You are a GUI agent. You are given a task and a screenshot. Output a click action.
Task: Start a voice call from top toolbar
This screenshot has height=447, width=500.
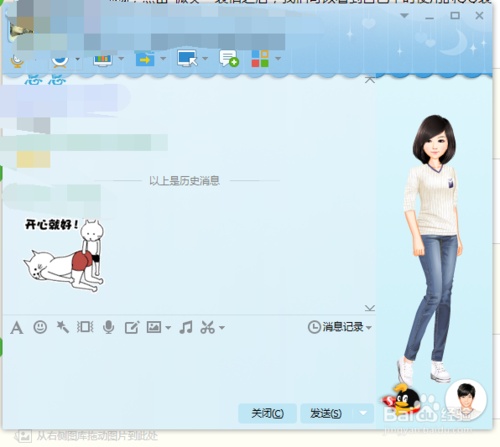[x=17, y=61]
